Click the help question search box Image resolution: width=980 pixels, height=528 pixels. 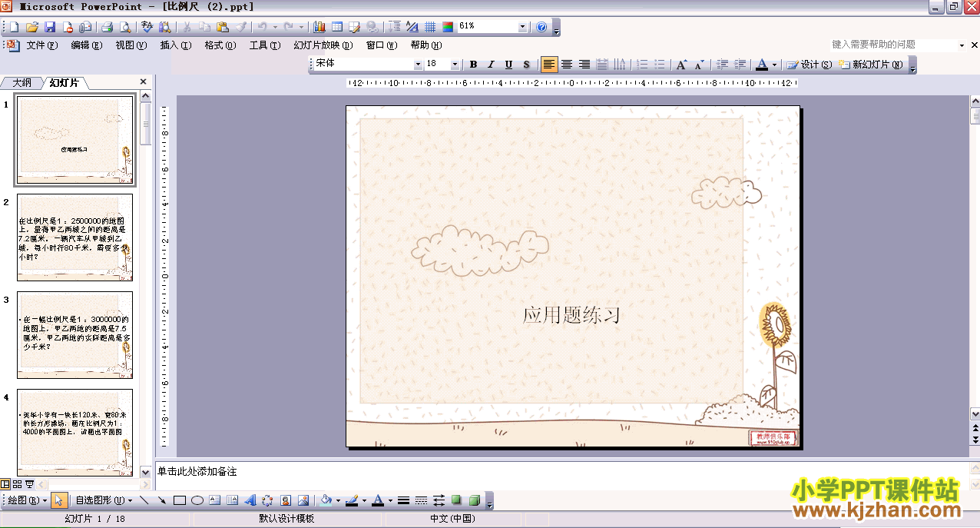[892, 45]
